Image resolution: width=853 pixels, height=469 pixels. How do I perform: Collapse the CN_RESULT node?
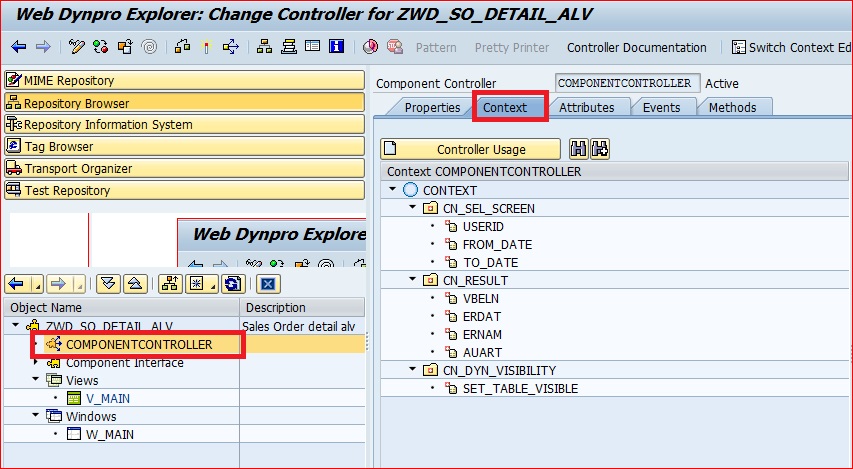[x=412, y=279]
